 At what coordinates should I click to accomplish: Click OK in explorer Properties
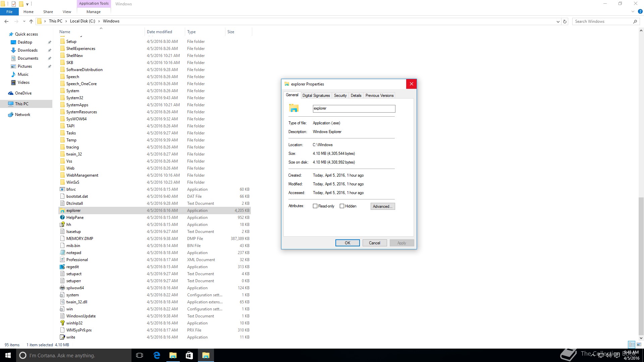347,243
